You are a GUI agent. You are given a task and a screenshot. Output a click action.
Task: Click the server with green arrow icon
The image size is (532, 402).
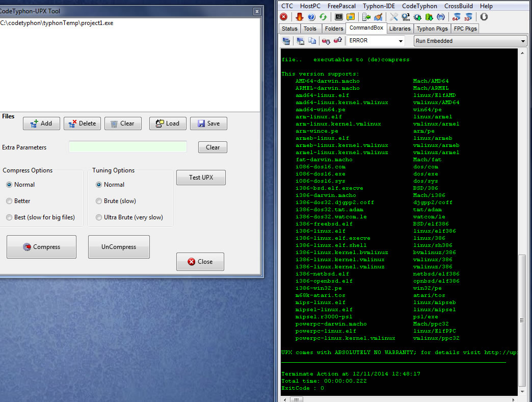point(366,17)
